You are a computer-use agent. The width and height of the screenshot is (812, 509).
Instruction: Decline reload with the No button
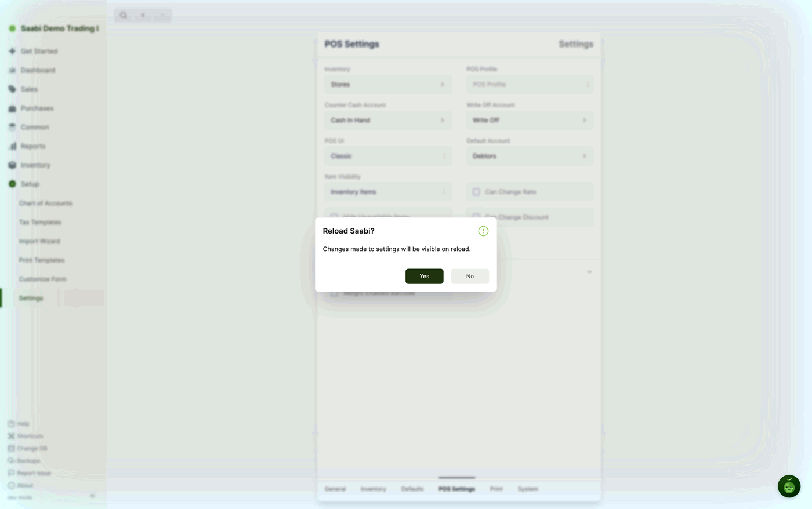click(470, 277)
